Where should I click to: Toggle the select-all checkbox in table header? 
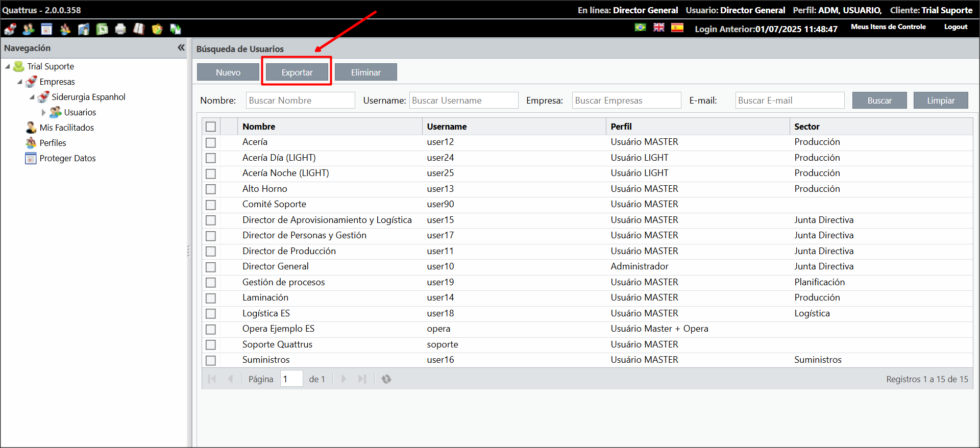coord(211,127)
